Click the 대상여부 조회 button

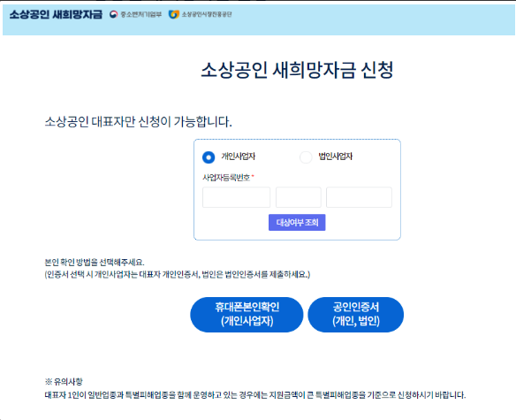(x=297, y=222)
